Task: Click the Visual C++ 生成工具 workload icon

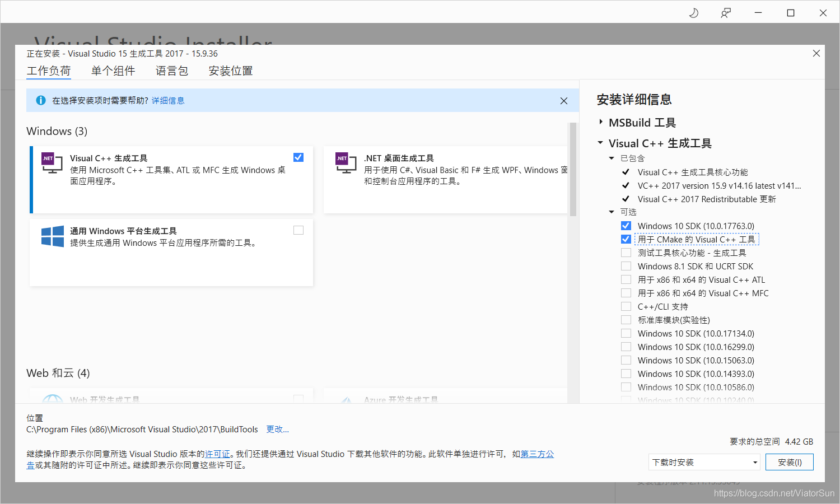Action: (x=52, y=162)
